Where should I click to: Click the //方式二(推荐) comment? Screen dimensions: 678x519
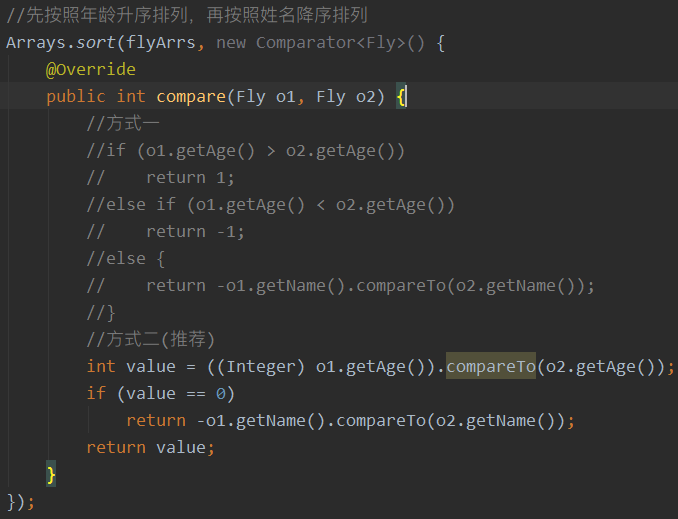point(150,340)
